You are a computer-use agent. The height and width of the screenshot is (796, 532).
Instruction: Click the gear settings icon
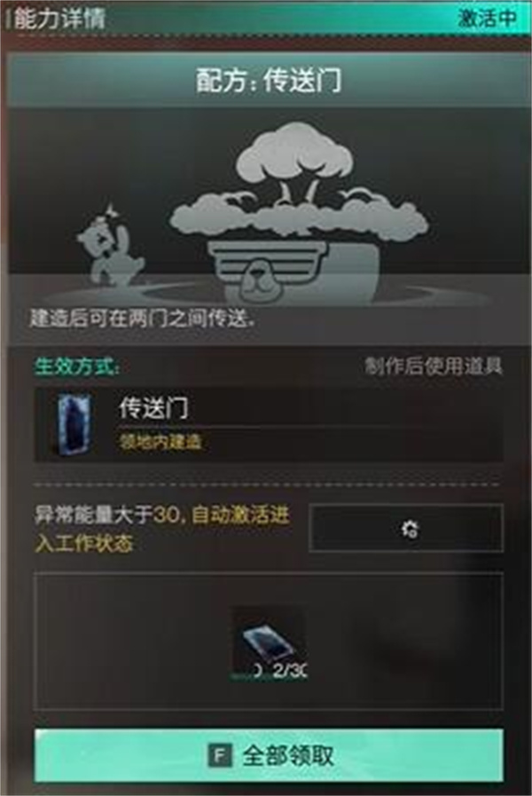pos(410,529)
